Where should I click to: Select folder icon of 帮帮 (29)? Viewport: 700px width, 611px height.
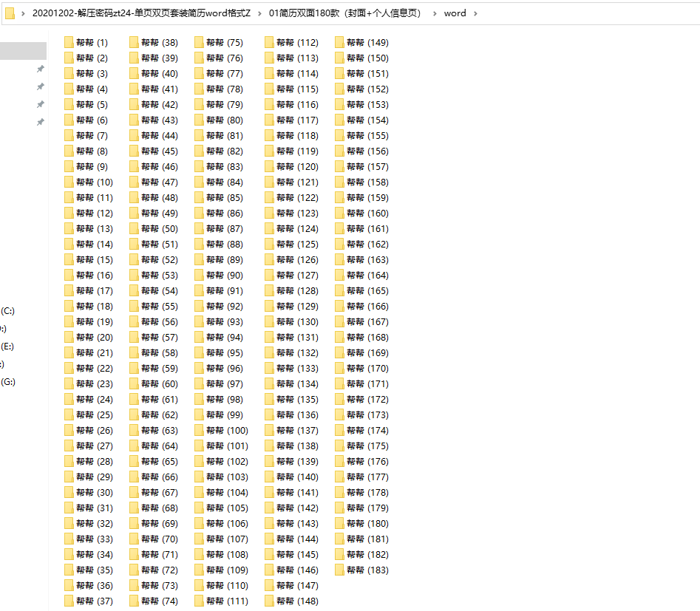[x=69, y=477]
